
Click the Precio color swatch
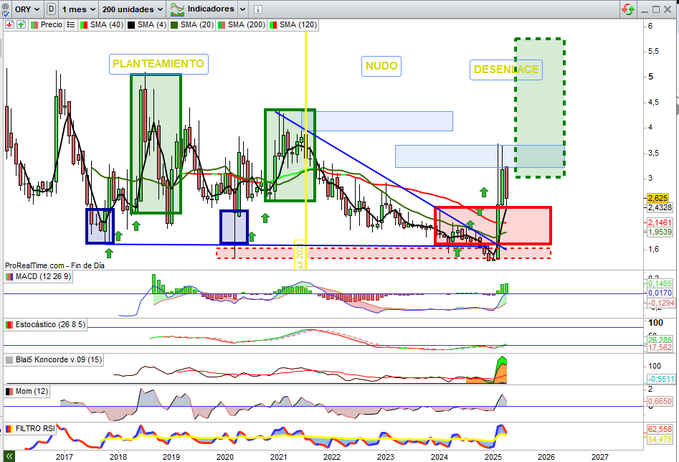(34, 25)
